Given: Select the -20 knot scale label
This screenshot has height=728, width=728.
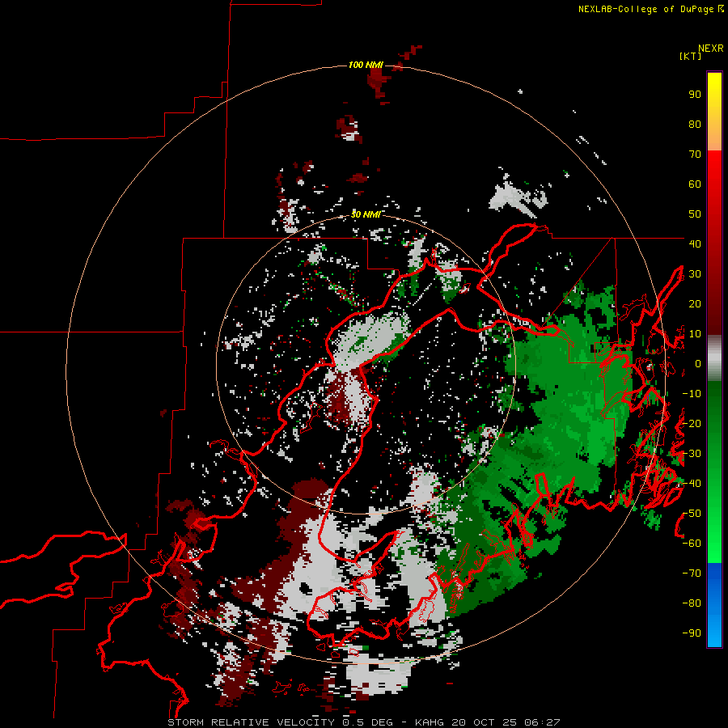Looking at the screenshot, I should pos(692,423).
